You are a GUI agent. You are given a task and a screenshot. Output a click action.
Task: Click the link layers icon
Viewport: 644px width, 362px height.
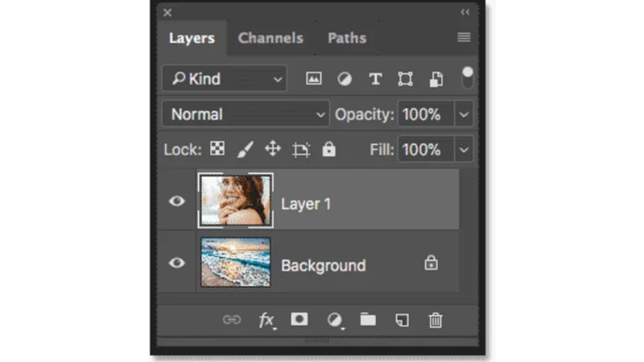[232, 319]
